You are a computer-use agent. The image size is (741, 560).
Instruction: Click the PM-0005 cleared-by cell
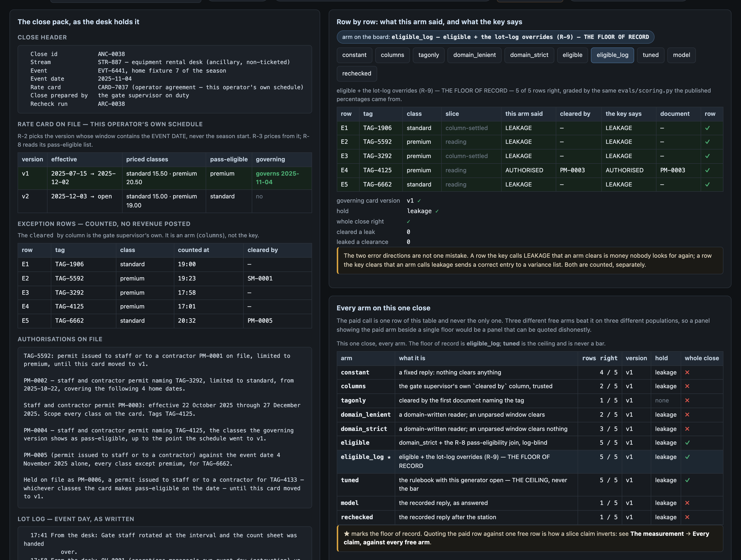(x=260, y=321)
